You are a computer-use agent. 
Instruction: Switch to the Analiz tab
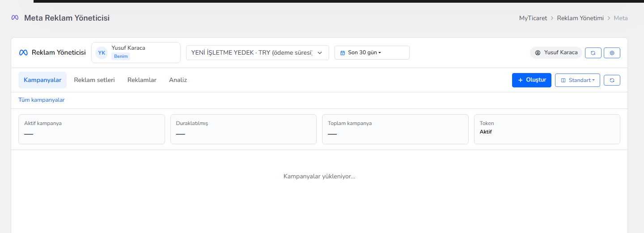point(178,80)
